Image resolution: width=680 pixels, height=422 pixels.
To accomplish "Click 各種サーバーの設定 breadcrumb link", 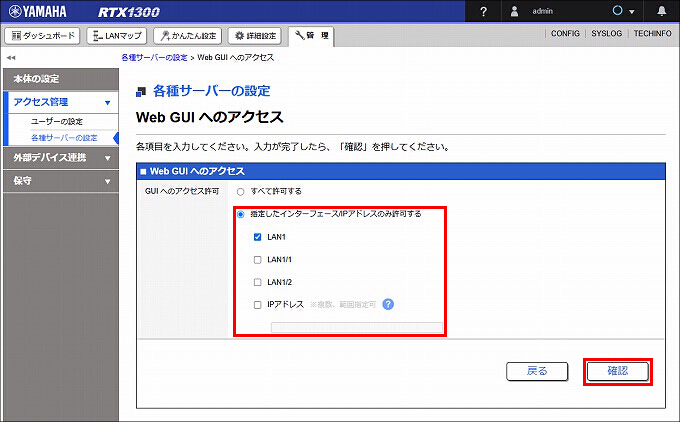I will coord(154,57).
